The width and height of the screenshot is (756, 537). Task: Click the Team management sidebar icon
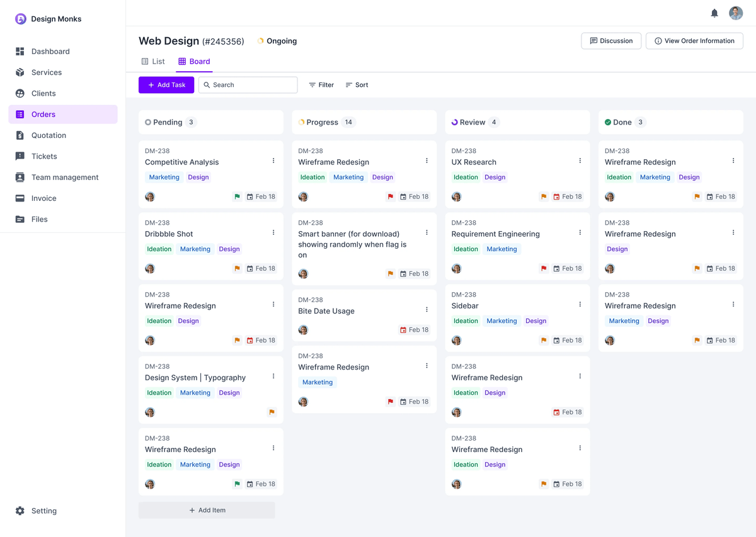[20, 178]
